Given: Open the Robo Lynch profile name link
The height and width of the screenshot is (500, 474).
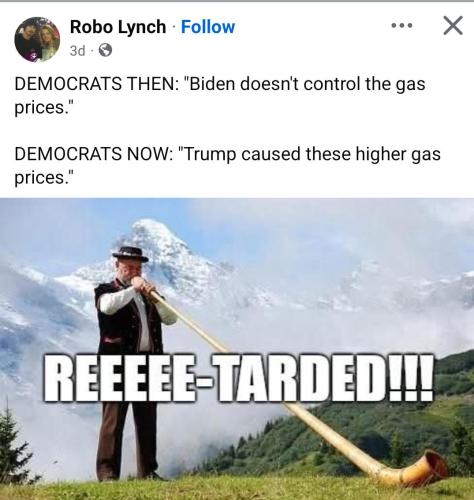Looking at the screenshot, I should (118, 27).
